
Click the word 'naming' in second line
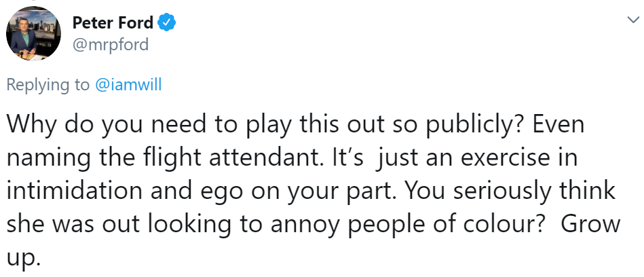pyautogui.click(x=49, y=158)
